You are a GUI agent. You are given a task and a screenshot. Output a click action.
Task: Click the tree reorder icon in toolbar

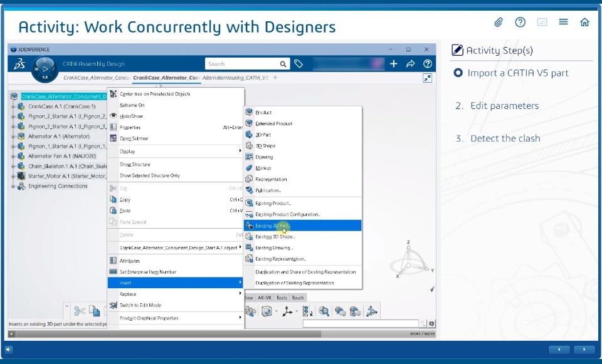pos(307,311)
